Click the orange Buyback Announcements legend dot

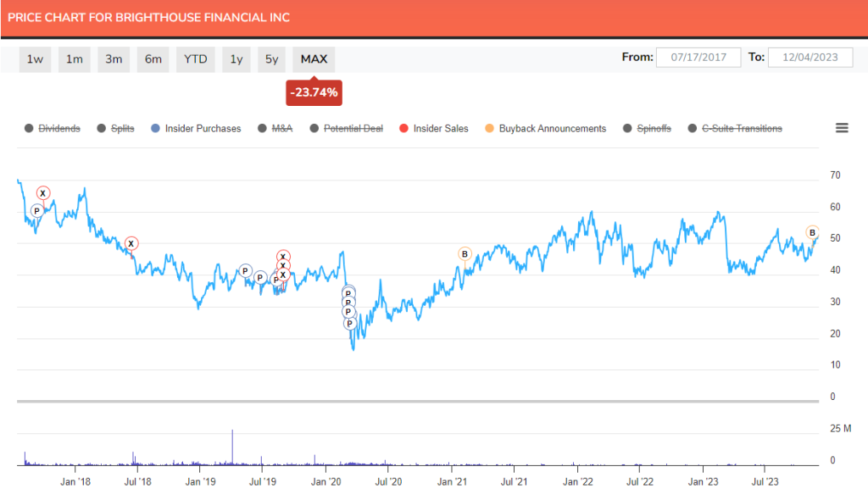coord(490,128)
